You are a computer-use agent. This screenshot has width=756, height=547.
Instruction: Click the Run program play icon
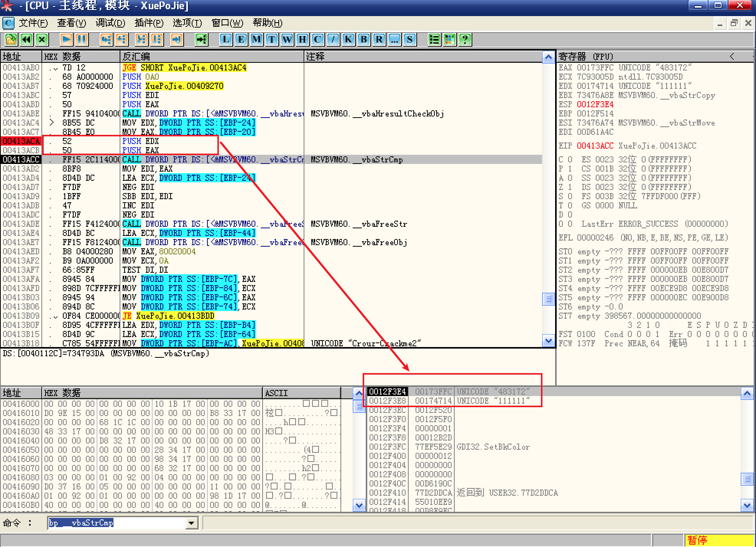(66, 39)
